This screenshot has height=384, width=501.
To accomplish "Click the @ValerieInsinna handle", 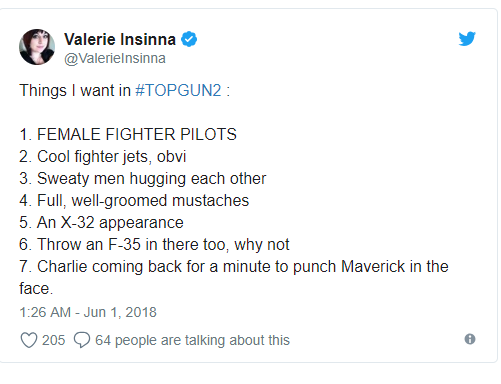I will [x=115, y=58].
